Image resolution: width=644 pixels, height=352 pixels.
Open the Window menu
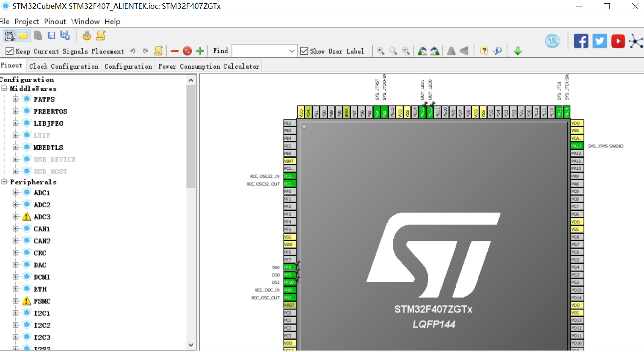pyautogui.click(x=86, y=22)
